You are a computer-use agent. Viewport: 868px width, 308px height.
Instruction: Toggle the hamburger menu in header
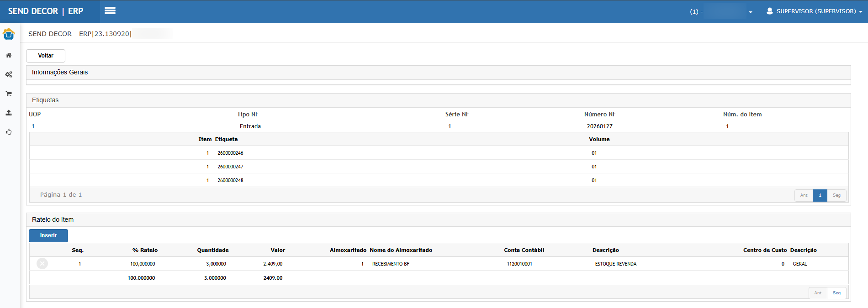tap(110, 11)
